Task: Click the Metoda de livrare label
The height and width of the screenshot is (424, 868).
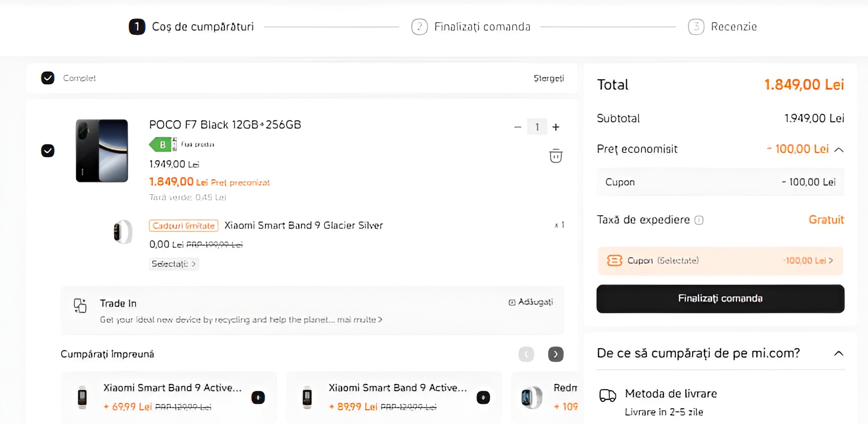Action: [671, 394]
